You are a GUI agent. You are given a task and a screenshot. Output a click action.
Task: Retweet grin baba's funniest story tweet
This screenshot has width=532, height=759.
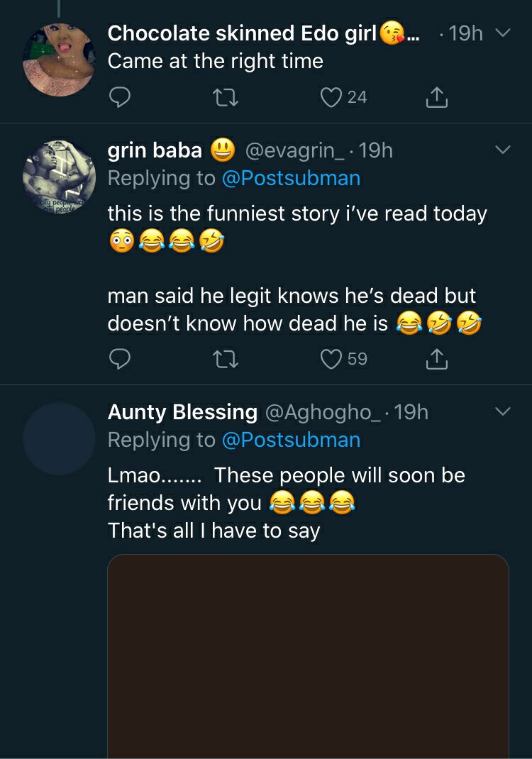coord(226,360)
